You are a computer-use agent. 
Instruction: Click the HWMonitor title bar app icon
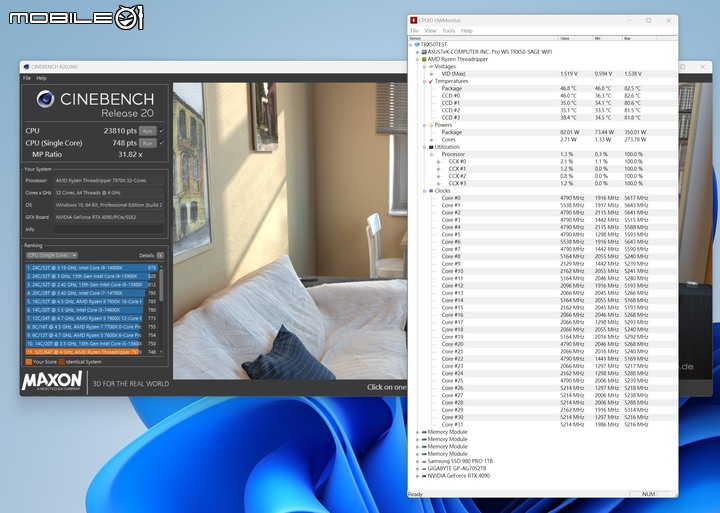coord(414,21)
